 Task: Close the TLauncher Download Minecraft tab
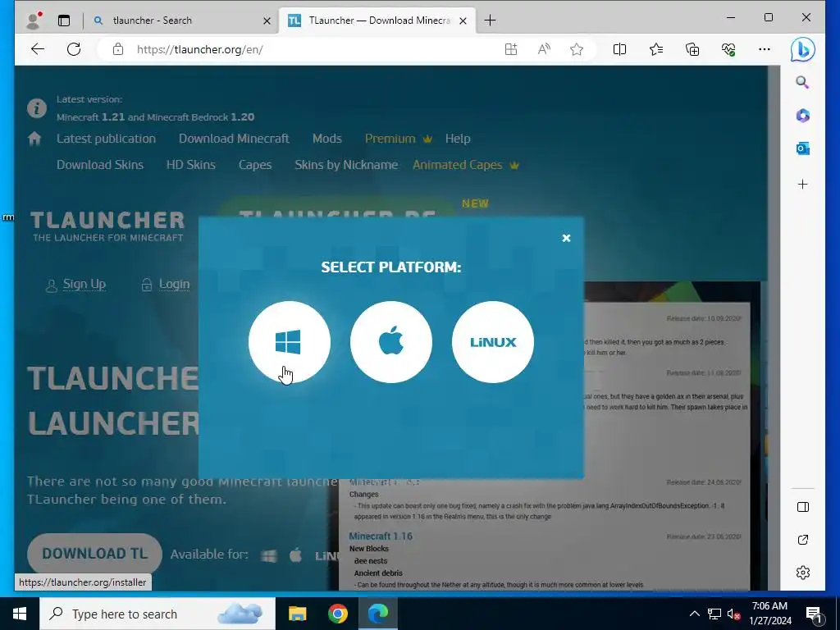coord(463,21)
